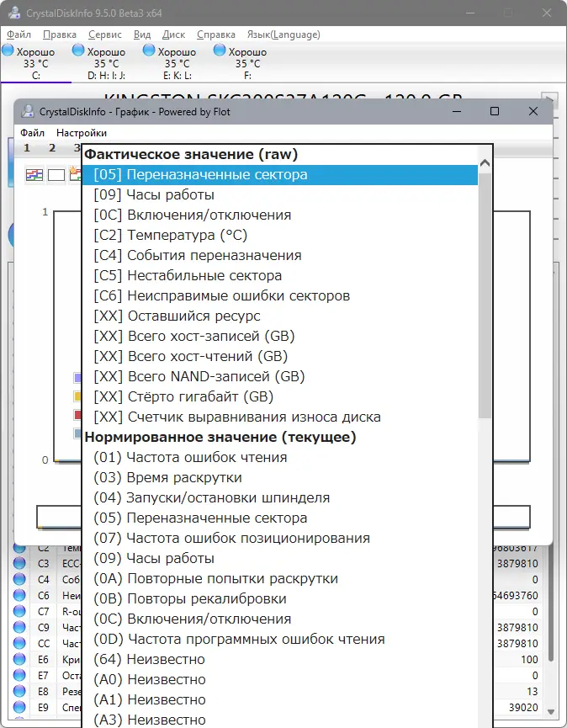This screenshot has height=728, width=567.
Task: Select [XX] Стёрто гигабайт (GB) option
Action: [280, 397]
